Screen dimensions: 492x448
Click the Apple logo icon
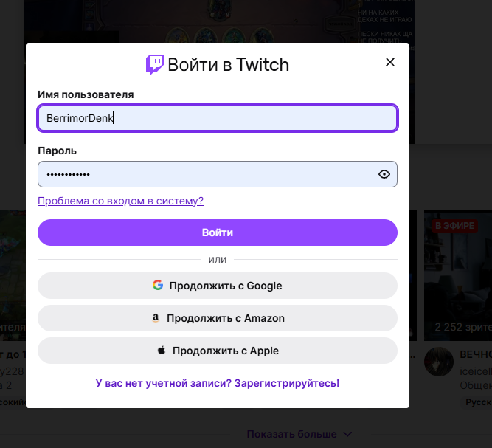pos(162,351)
